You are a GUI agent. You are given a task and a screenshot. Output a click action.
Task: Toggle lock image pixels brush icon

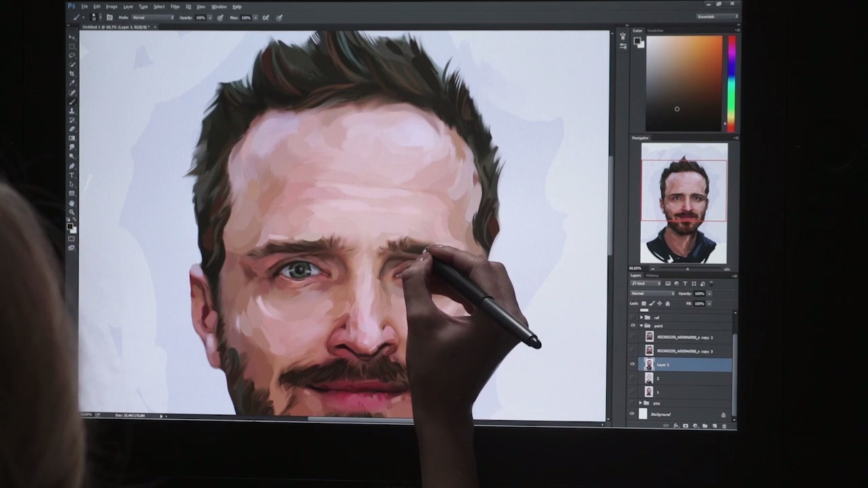(x=652, y=303)
